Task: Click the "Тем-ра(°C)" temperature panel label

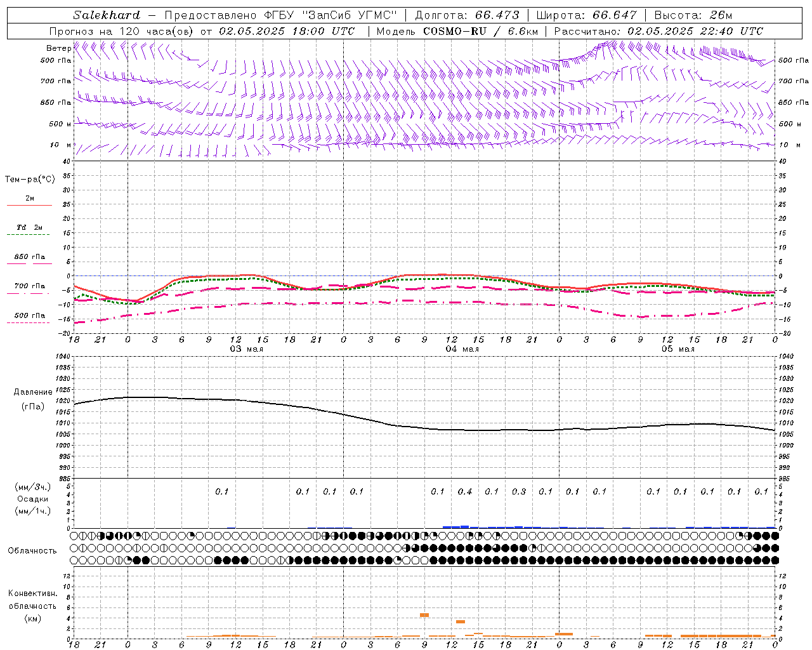Action: (30, 180)
